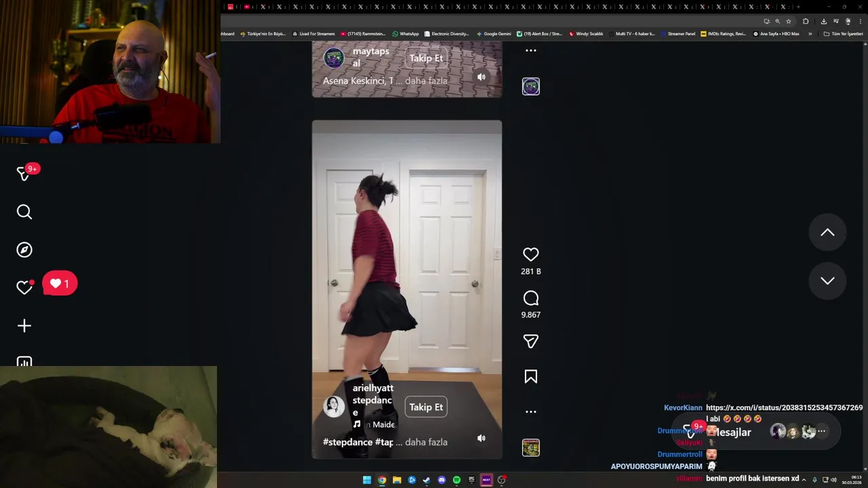Go to next video with down chevron
This screenshot has width=868, height=488.
point(827,281)
